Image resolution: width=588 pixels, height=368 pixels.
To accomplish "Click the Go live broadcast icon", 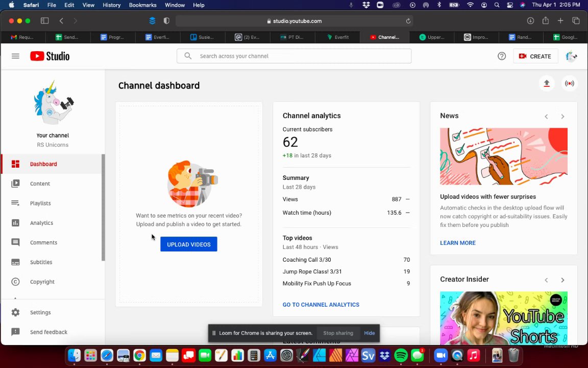I will (x=569, y=83).
